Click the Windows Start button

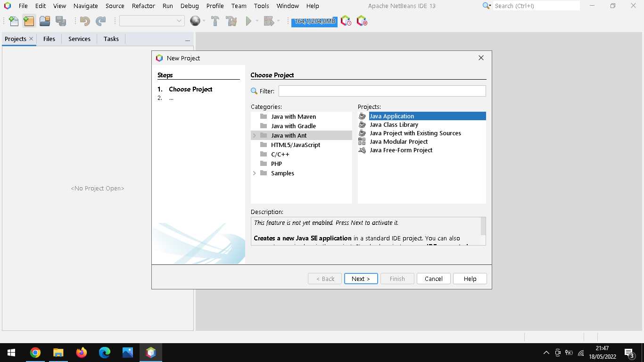(11, 353)
